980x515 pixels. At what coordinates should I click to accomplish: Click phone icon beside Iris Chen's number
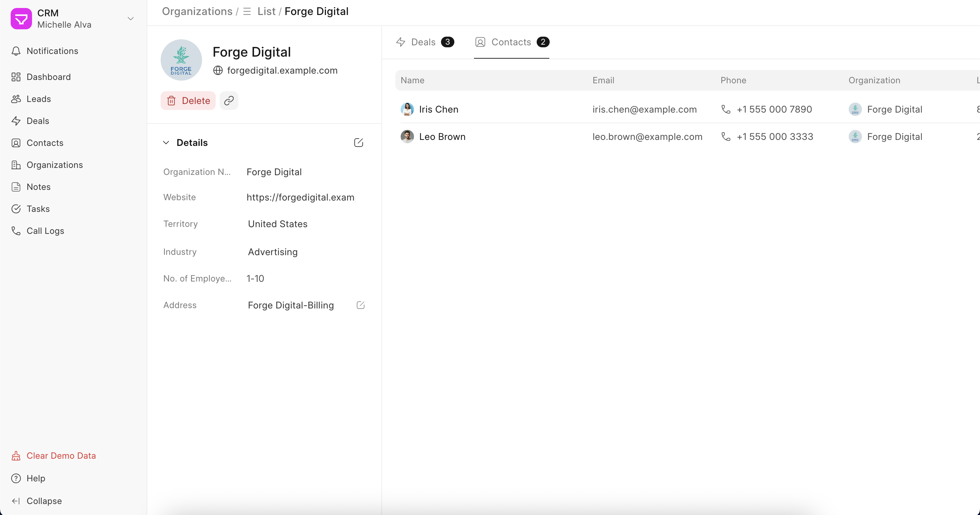726,110
